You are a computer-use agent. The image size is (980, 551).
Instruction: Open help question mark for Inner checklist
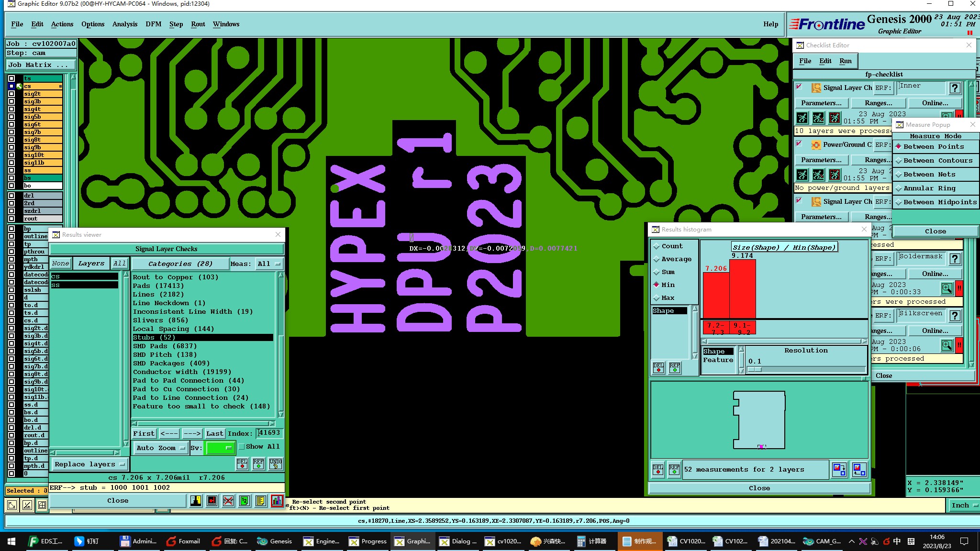(x=955, y=88)
